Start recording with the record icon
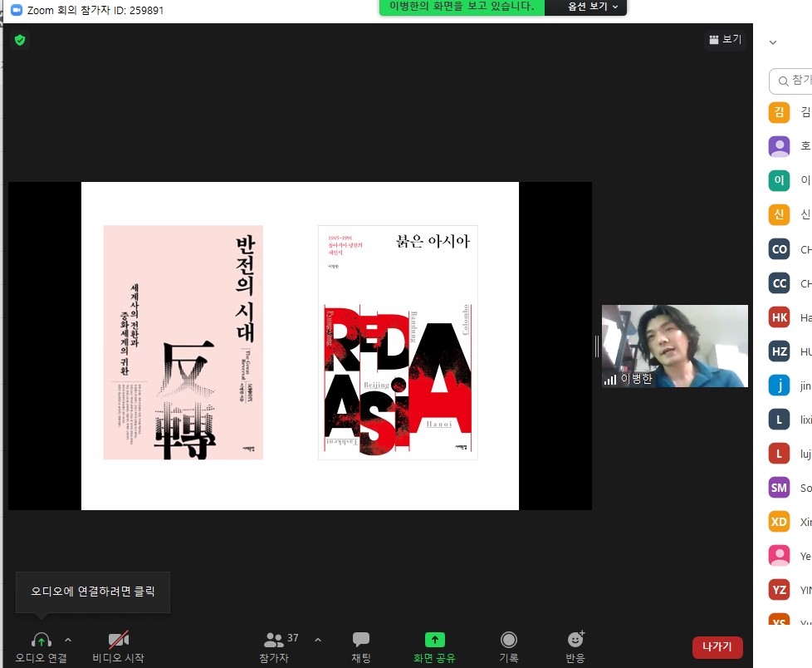 [x=508, y=640]
